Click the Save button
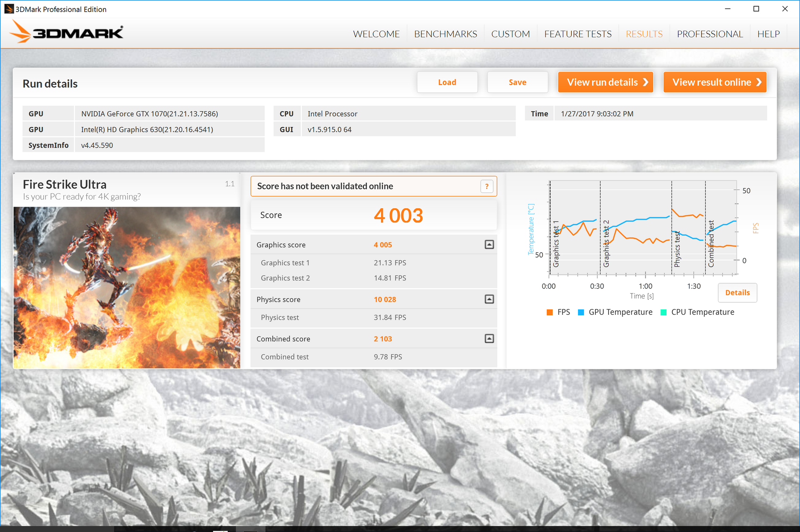The width and height of the screenshot is (800, 532). (518, 82)
